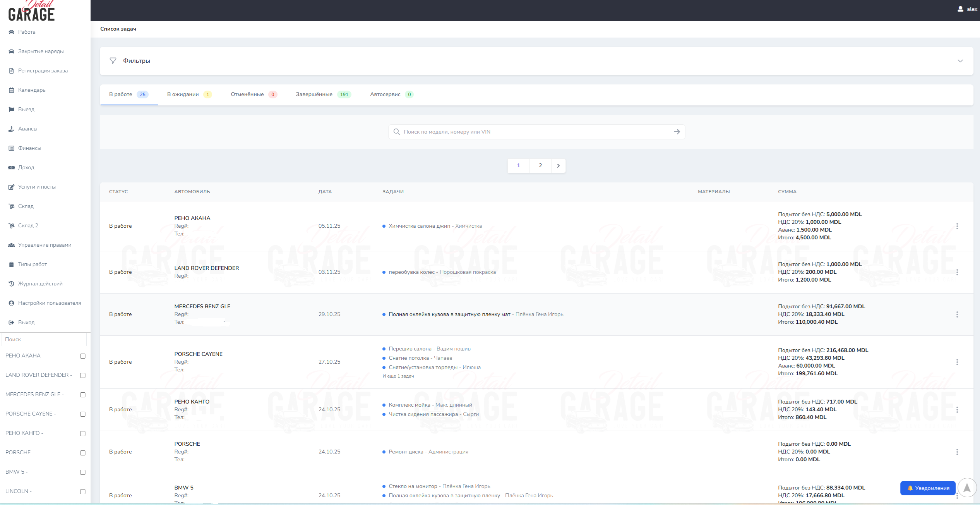The width and height of the screenshot is (980, 505).
Task: Click the Журнал действий history icon
Action: (11, 284)
